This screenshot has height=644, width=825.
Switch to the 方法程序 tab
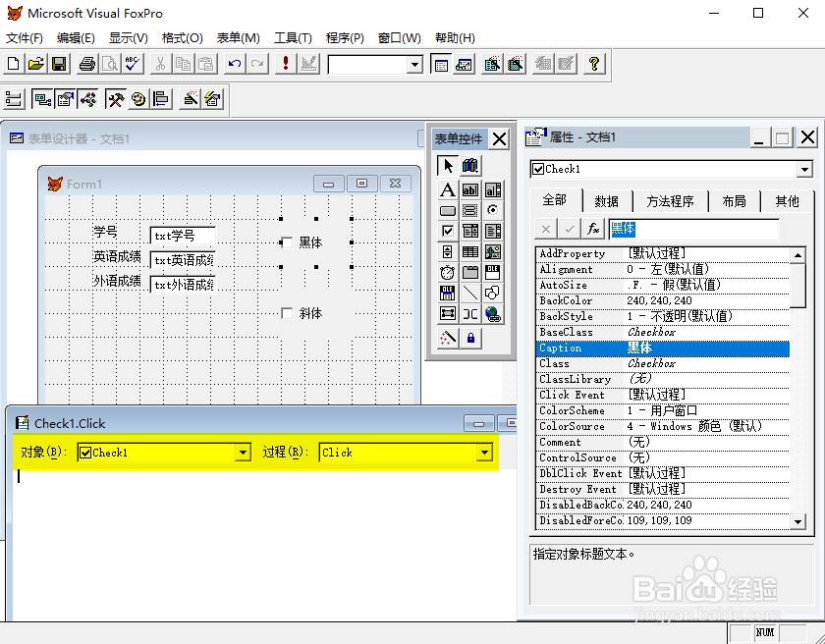(670, 201)
